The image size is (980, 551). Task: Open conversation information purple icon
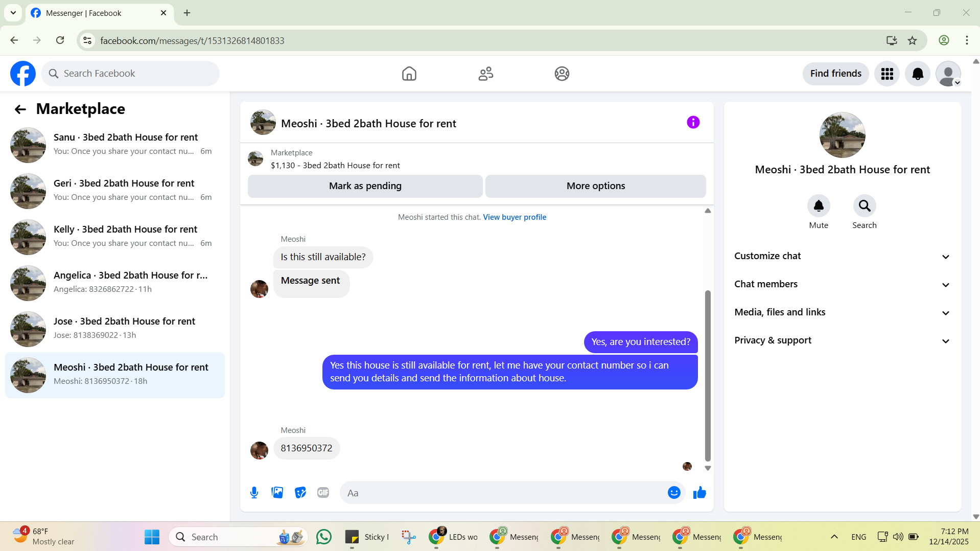click(693, 122)
